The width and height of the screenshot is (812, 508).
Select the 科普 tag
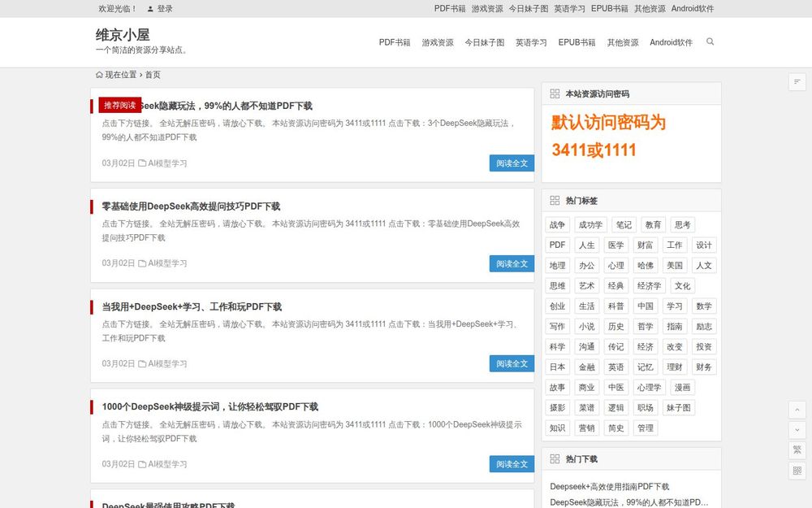(x=615, y=306)
